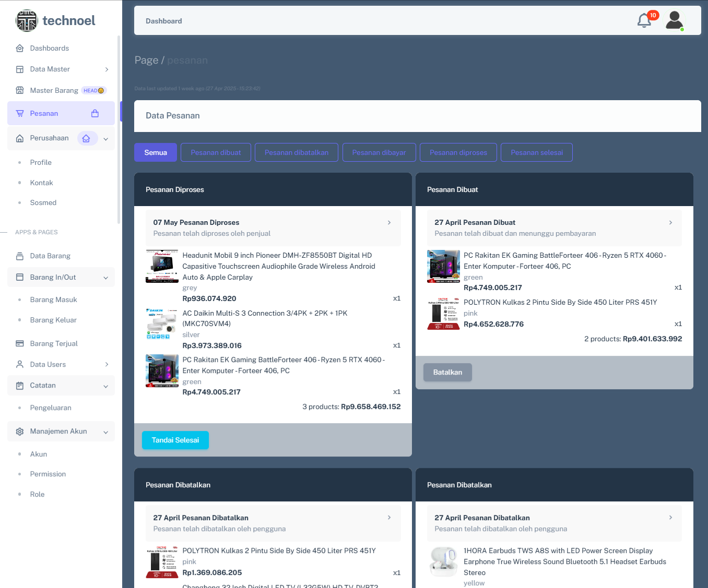The image size is (708, 588).
Task: Click the user profile avatar
Action: 674,21
